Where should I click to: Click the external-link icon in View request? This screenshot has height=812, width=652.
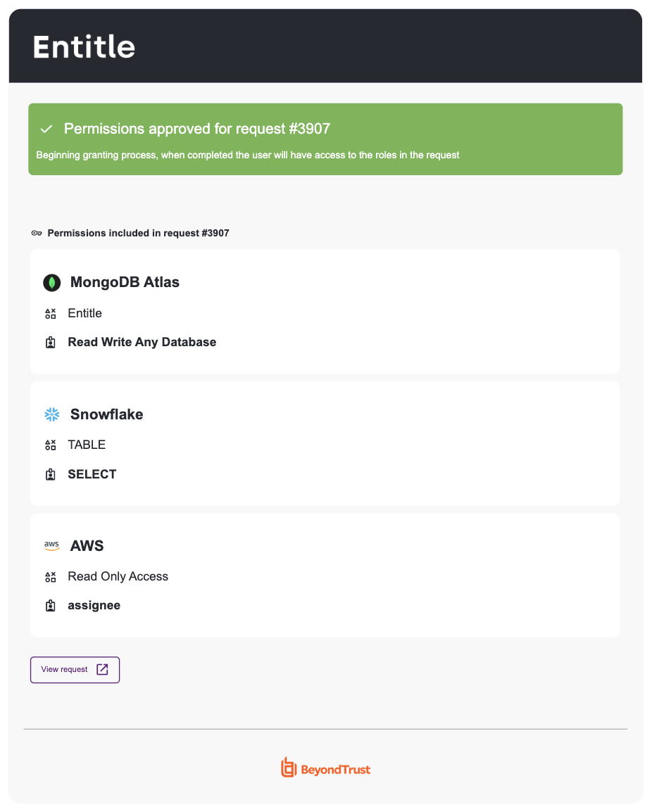103,670
